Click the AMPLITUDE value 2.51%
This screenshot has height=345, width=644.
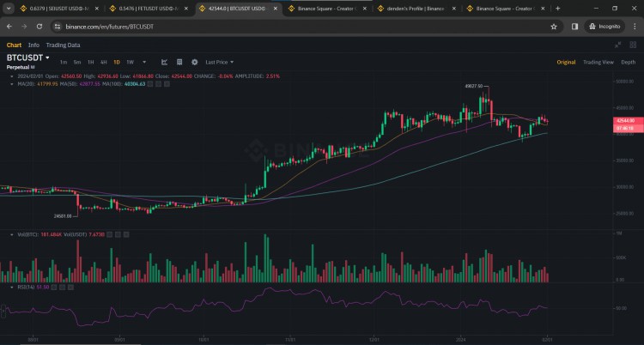[274, 76]
